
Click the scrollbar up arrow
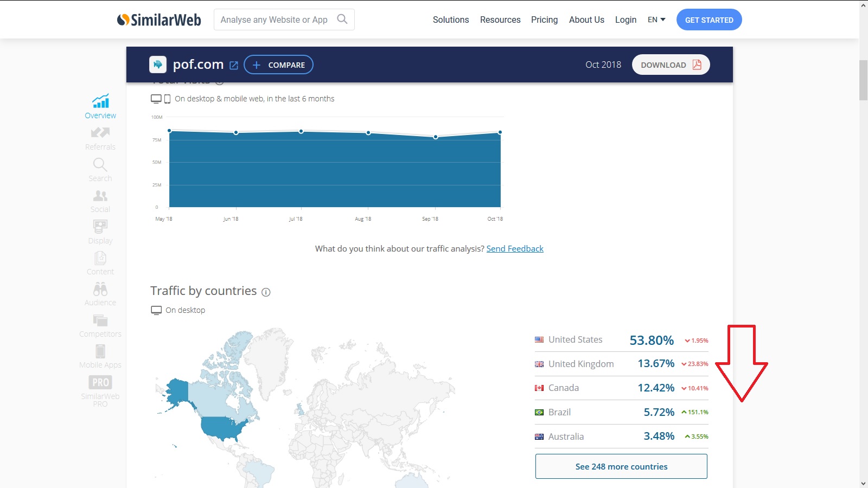[x=863, y=5]
